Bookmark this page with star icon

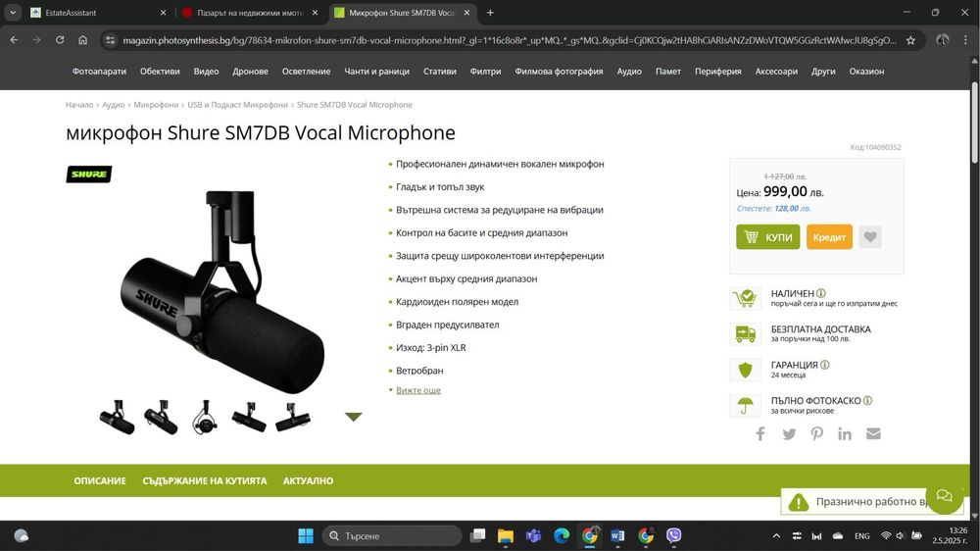[910, 40]
